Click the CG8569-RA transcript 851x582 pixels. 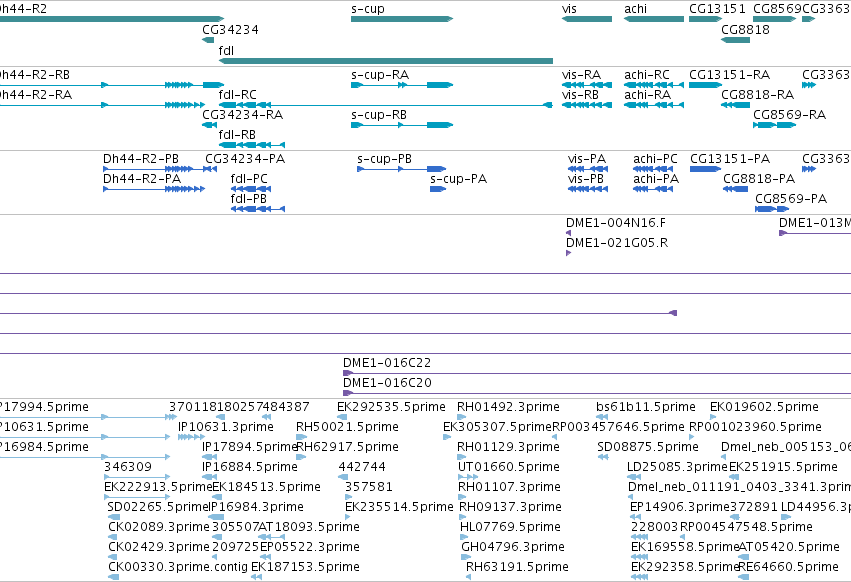click(774, 125)
